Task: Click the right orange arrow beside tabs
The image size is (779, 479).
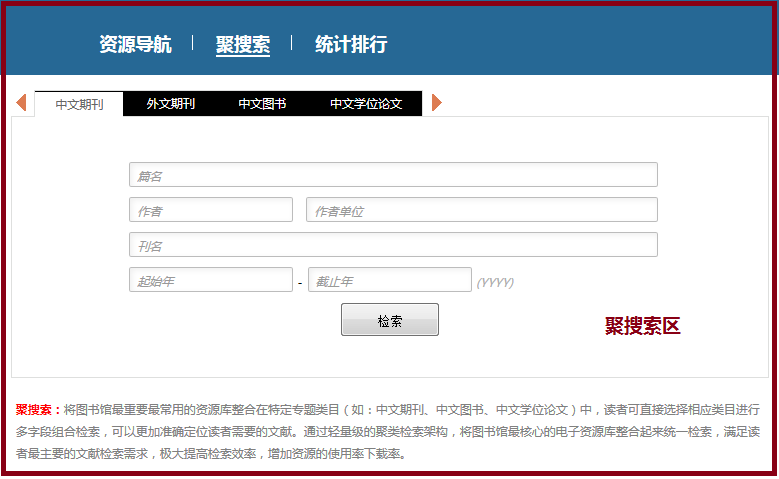Action: (x=437, y=103)
